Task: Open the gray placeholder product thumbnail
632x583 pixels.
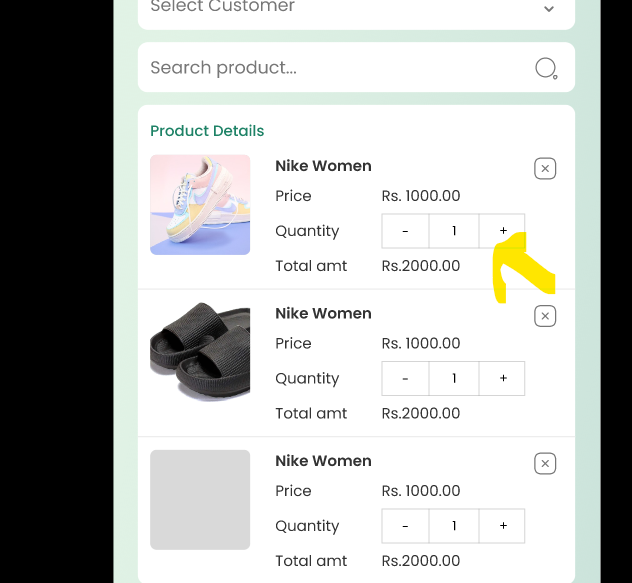Action: coord(200,500)
